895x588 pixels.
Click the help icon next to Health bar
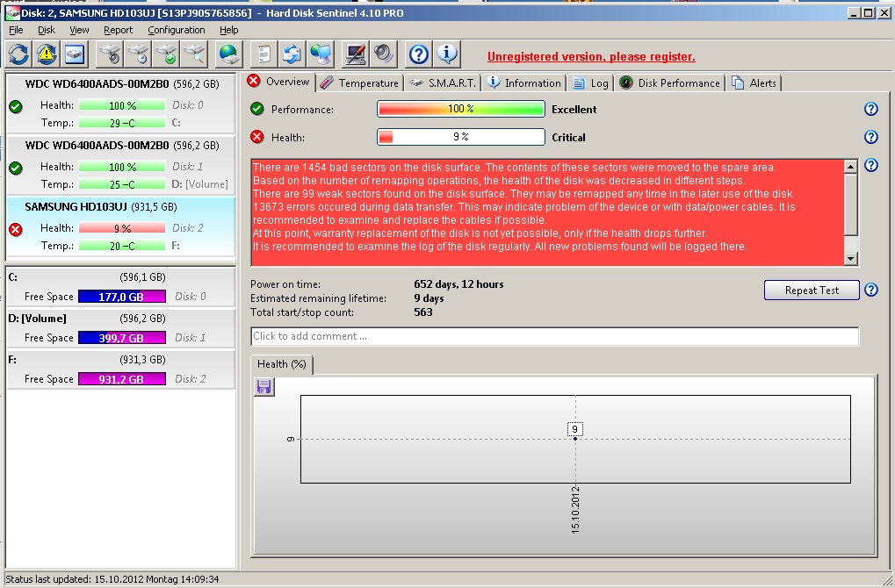[870, 137]
